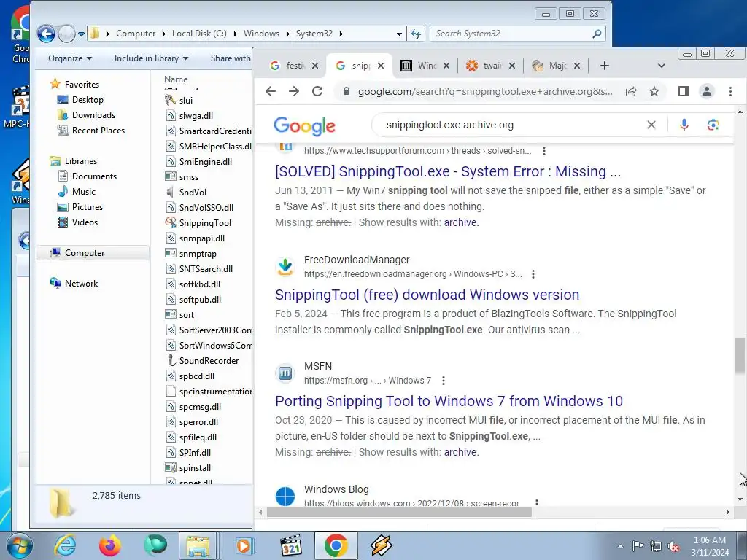Screen dimensions: 747x560
Task: Click the Google logo
Action: pyautogui.click(x=304, y=125)
